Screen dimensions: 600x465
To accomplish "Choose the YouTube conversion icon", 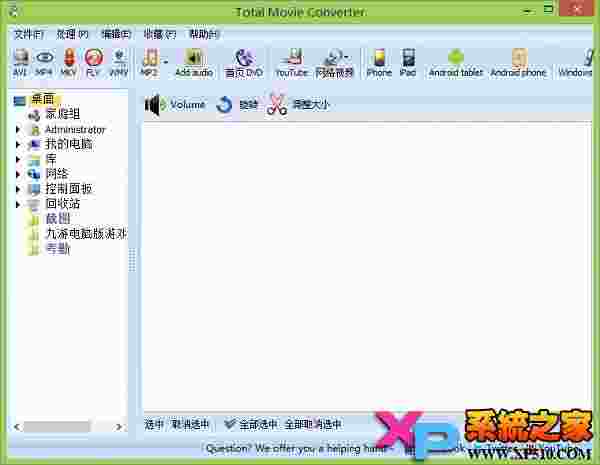I will click(x=292, y=63).
